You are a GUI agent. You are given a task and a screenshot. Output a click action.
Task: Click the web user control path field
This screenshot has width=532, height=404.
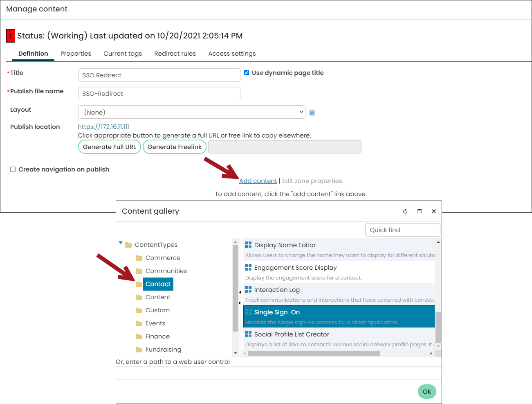279,373
